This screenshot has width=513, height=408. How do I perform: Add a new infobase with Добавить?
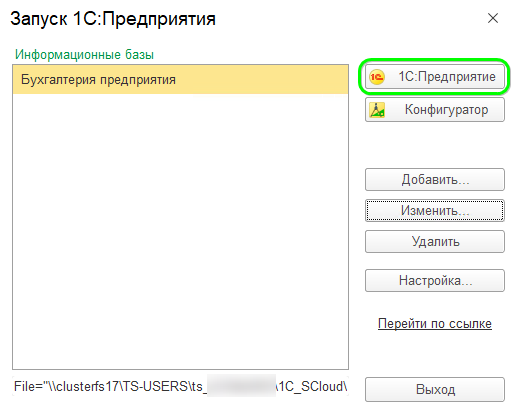(435, 180)
